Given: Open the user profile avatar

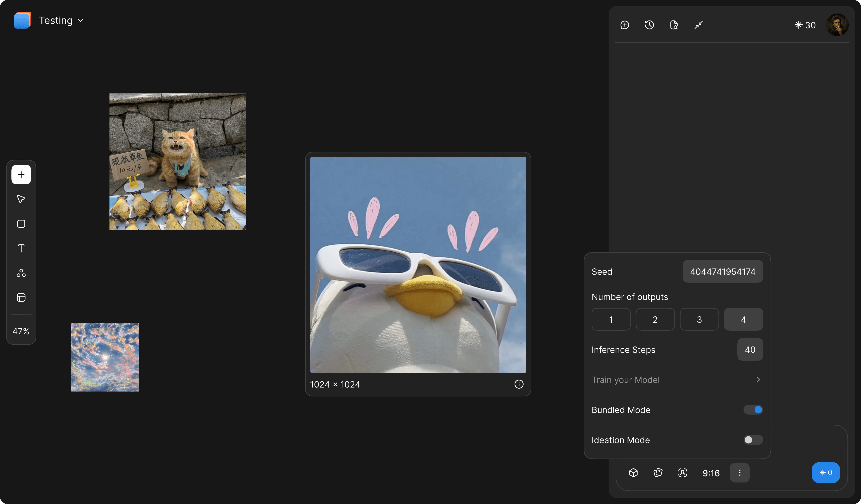Looking at the screenshot, I should (x=837, y=25).
